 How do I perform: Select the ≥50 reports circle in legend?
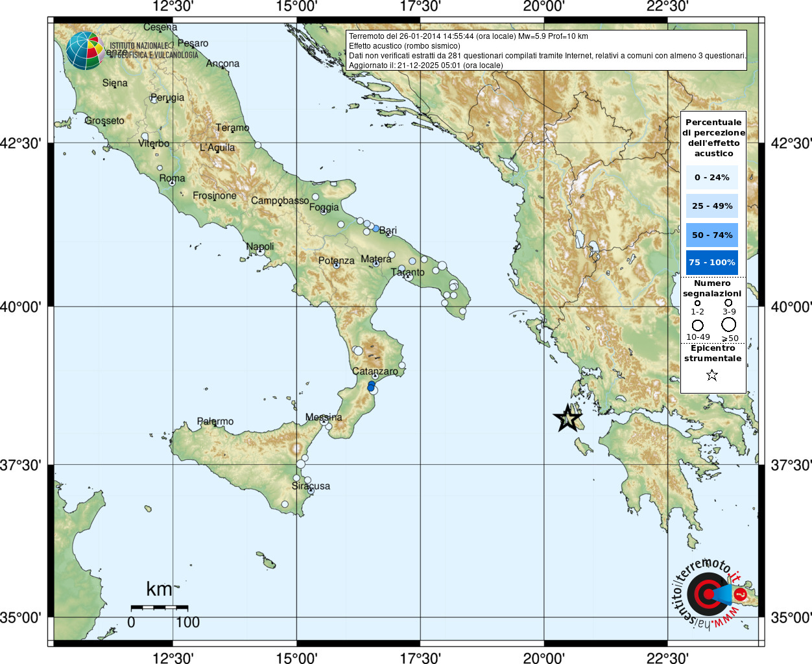click(x=729, y=324)
